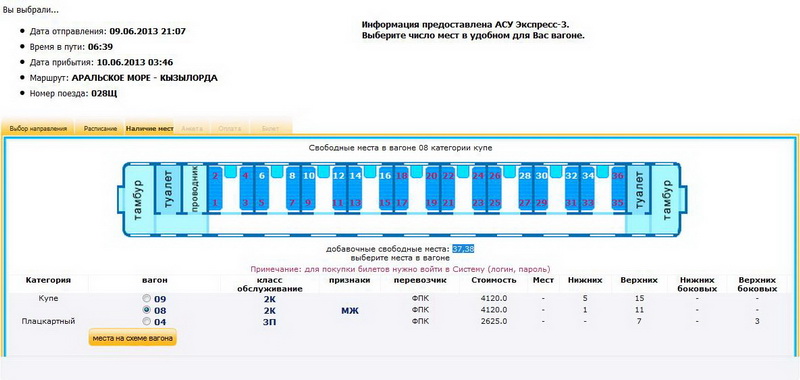This screenshot has width=800, height=380.
Task: Click the Плацкартный category label
Action: click(x=48, y=321)
